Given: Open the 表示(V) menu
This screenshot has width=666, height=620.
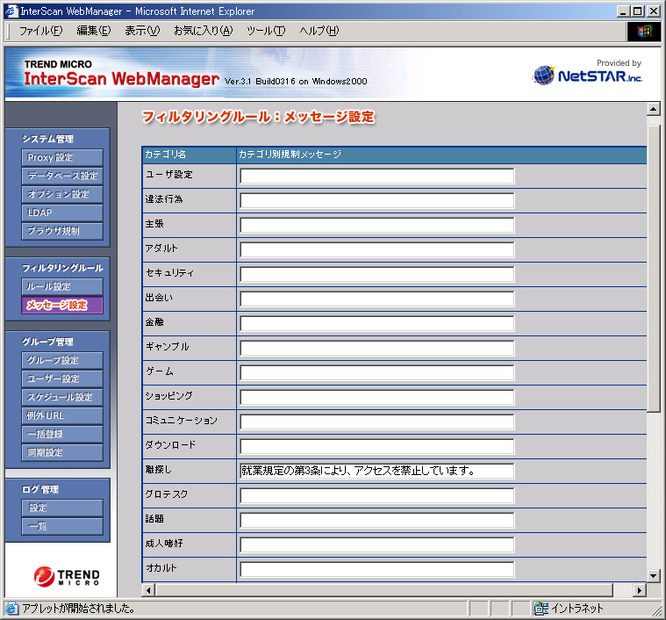Looking at the screenshot, I should pyautogui.click(x=142, y=31).
